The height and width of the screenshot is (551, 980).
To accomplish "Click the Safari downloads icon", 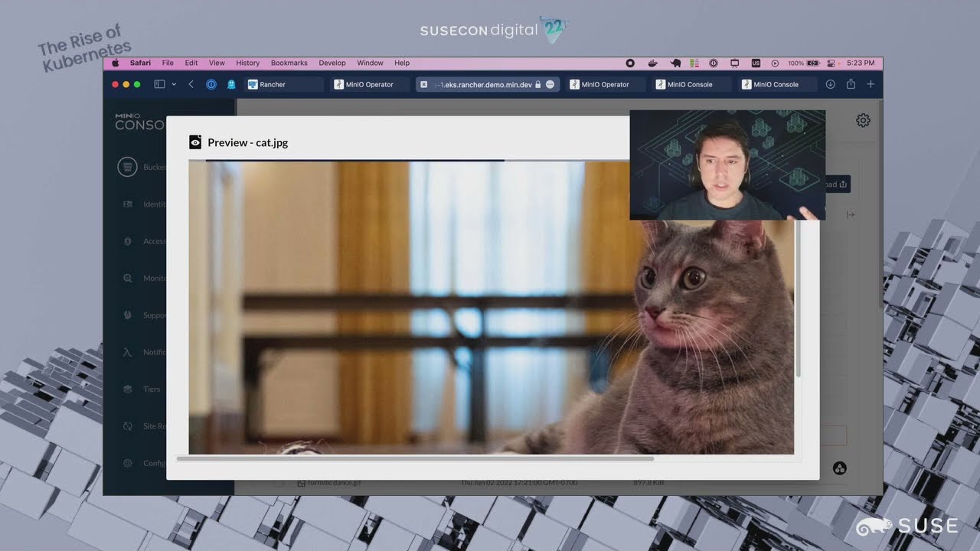I will pyautogui.click(x=830, y=84).
